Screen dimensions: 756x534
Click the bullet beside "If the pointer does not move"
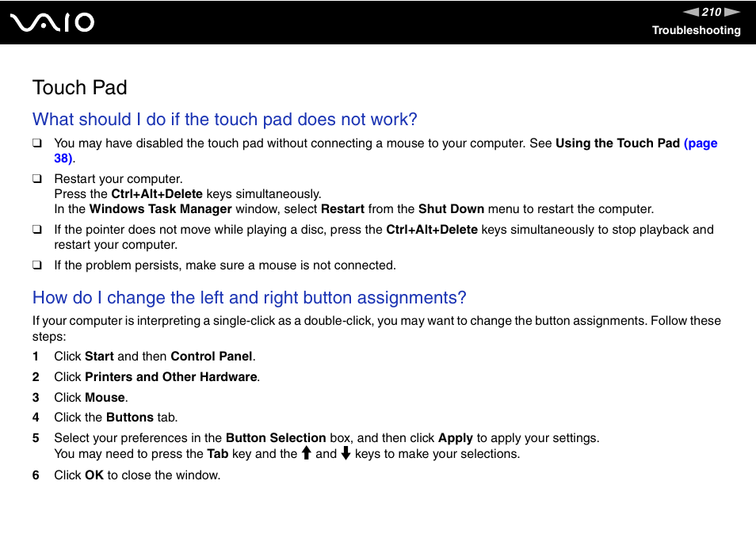(37, 230)
